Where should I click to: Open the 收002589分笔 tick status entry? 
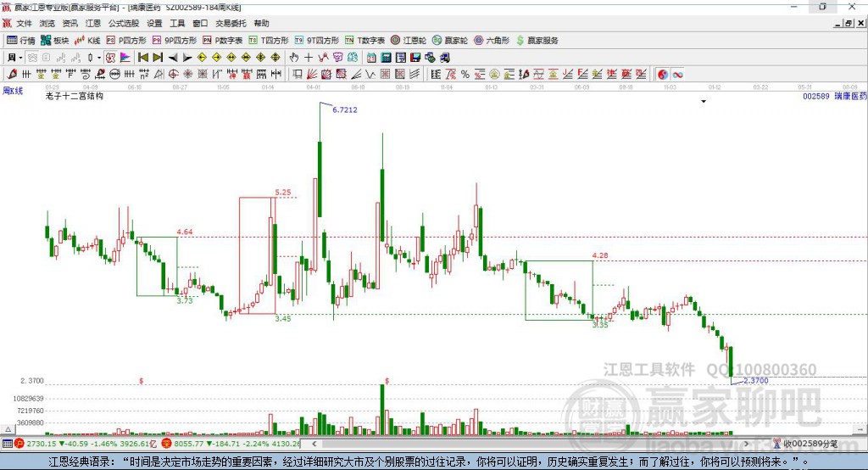click(x=806, y=444)
